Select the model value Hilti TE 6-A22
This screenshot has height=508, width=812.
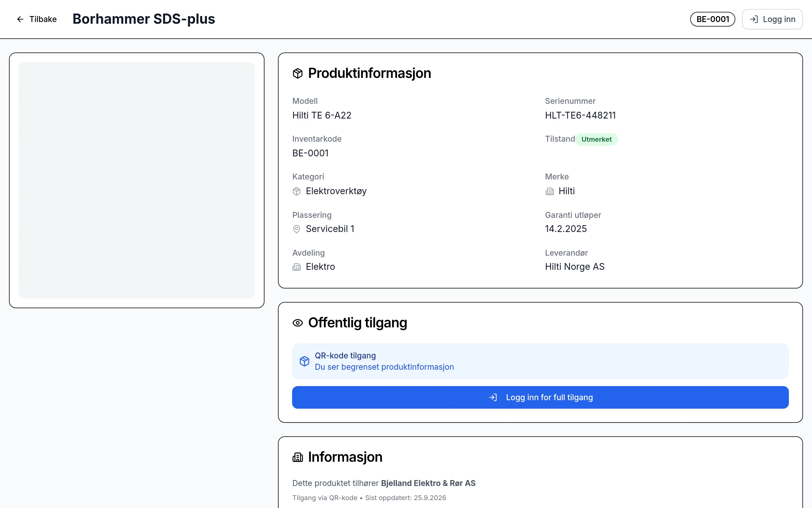(x=321, y=115)
